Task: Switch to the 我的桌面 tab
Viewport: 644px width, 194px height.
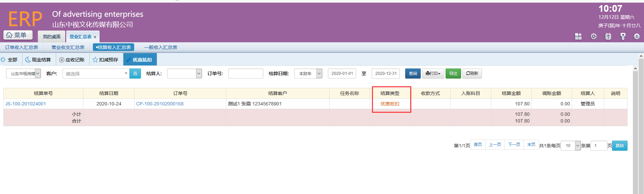Action: (x=51, y=37)
